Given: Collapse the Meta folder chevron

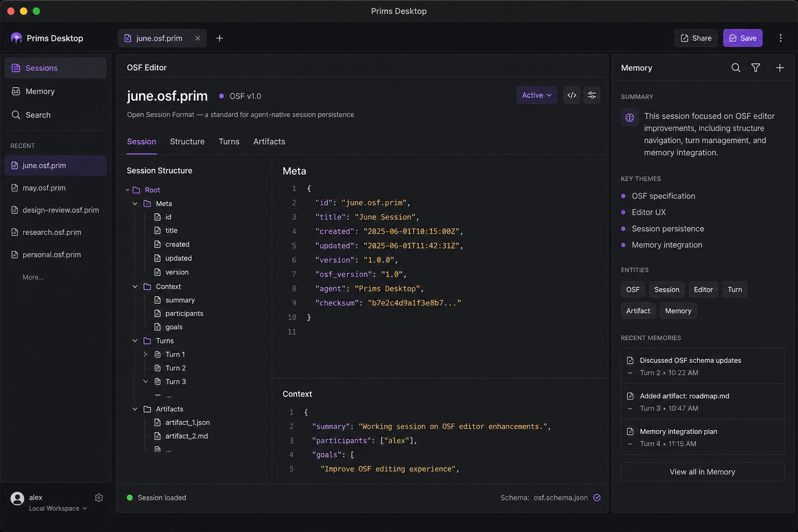Looking at the screenshot, I should pos(135,204).
